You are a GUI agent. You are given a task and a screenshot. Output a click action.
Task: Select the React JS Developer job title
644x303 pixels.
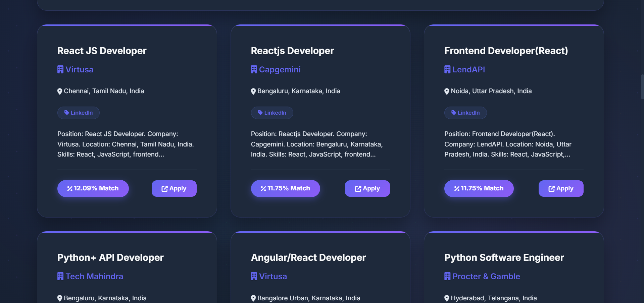coord(102,51)
